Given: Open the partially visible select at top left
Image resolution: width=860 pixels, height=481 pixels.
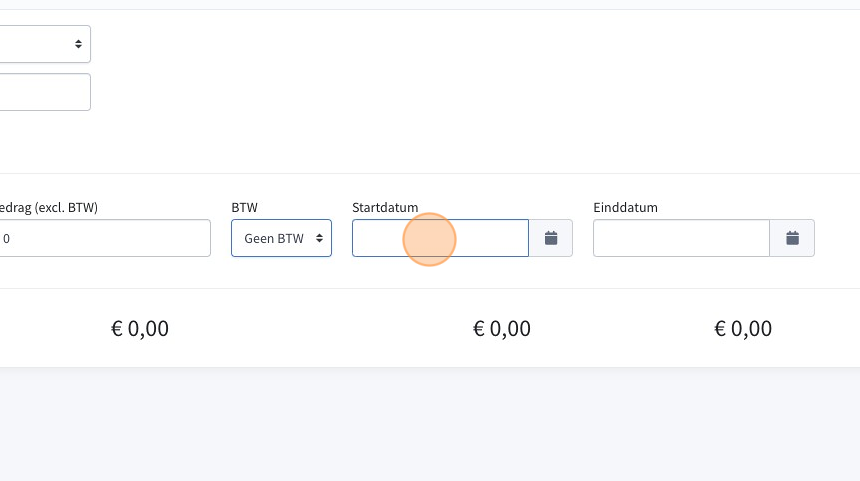Looking at the screenshot, I should pyautogui.click(x=45, y=44).
